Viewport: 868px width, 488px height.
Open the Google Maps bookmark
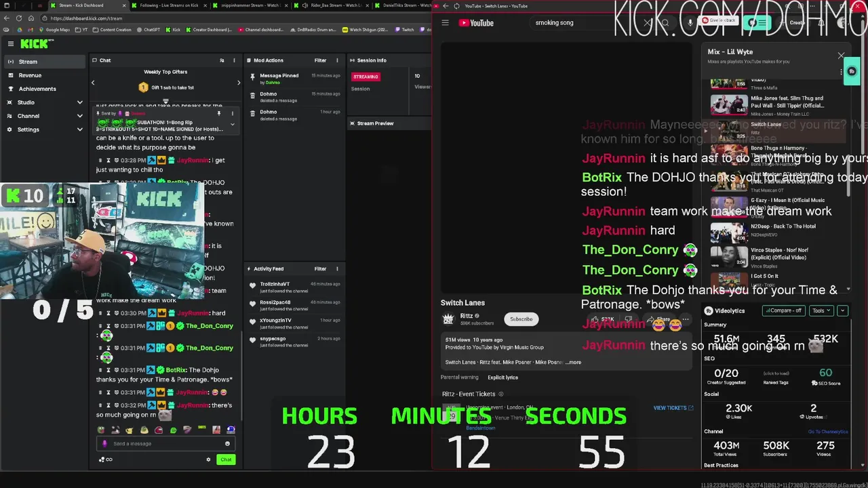(x=55, y=30)
